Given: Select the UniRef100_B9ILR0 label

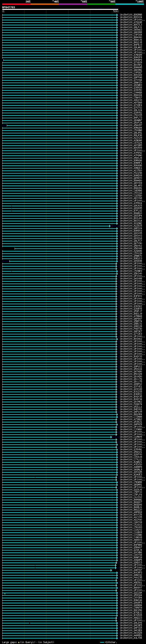Looking at the screenshot, I should [131, 218].
